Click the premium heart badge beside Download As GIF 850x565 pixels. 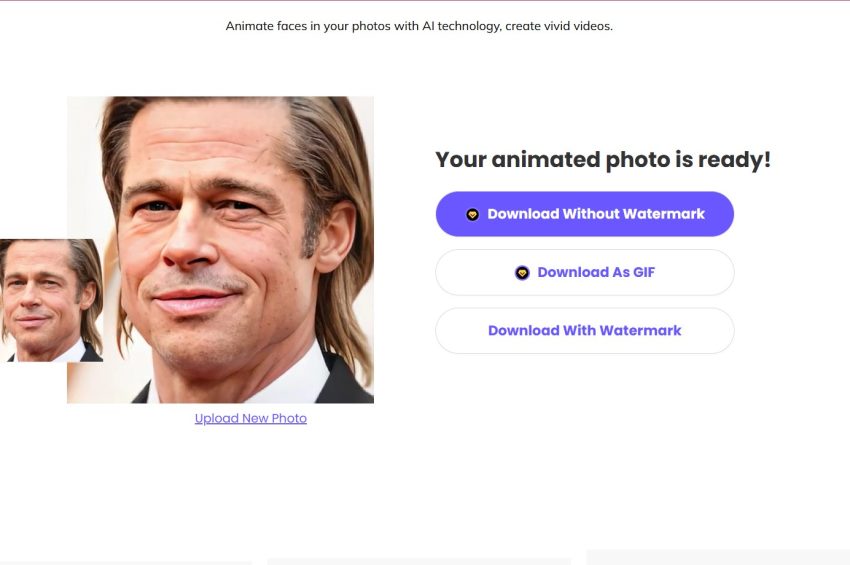tap(522, 272)
